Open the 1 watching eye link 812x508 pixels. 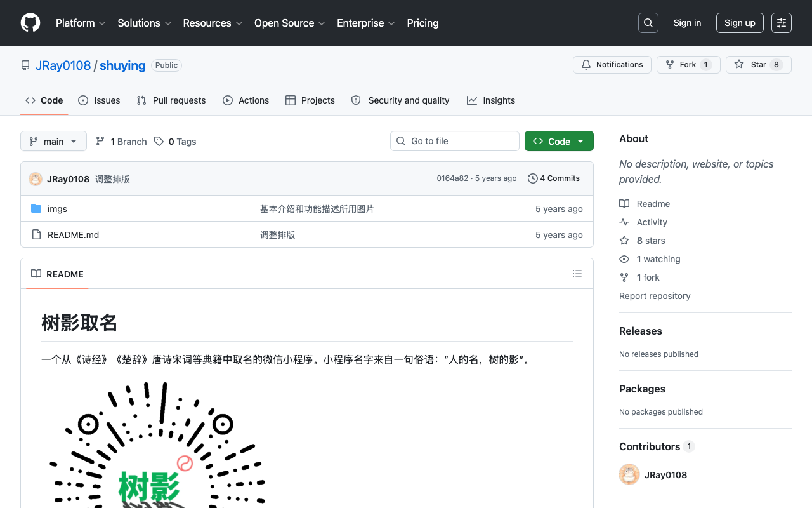[x=650, y=259]
